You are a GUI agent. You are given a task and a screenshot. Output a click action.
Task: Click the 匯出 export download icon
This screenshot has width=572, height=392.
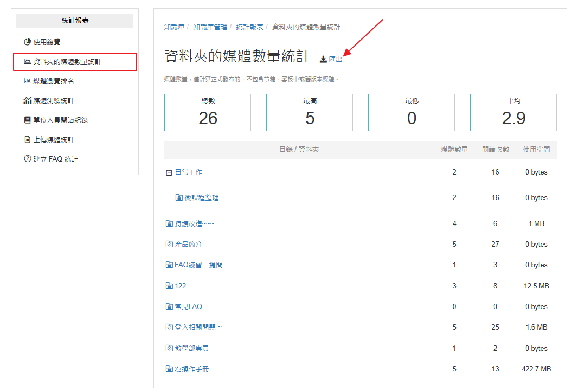(x=323, y=60)
